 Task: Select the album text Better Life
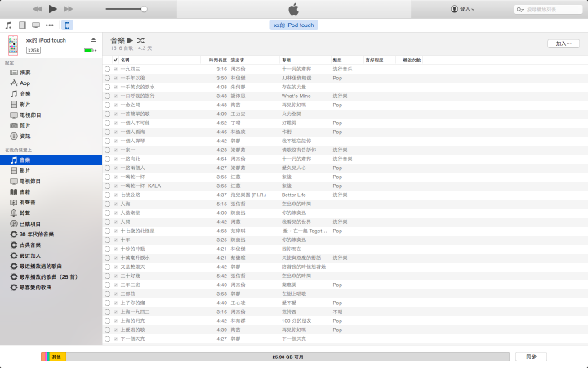(x=294, y=195)
